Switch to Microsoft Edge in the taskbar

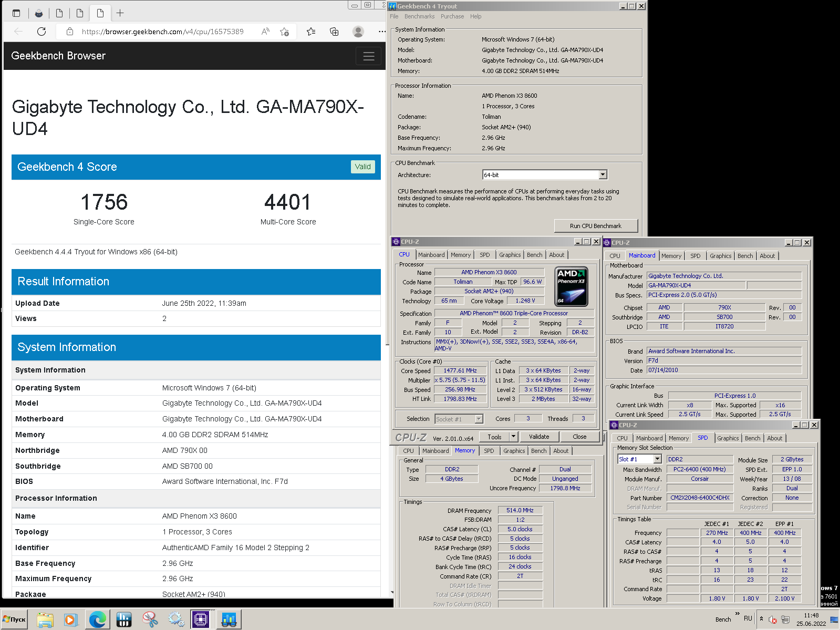click(97, 620)
